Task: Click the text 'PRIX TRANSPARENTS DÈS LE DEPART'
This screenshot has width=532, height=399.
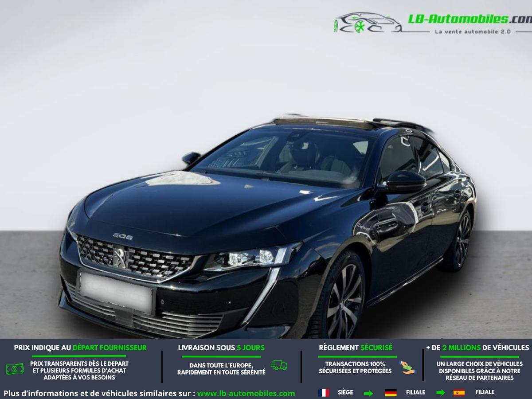Action: pyautogui.click(x=79, y=364)
